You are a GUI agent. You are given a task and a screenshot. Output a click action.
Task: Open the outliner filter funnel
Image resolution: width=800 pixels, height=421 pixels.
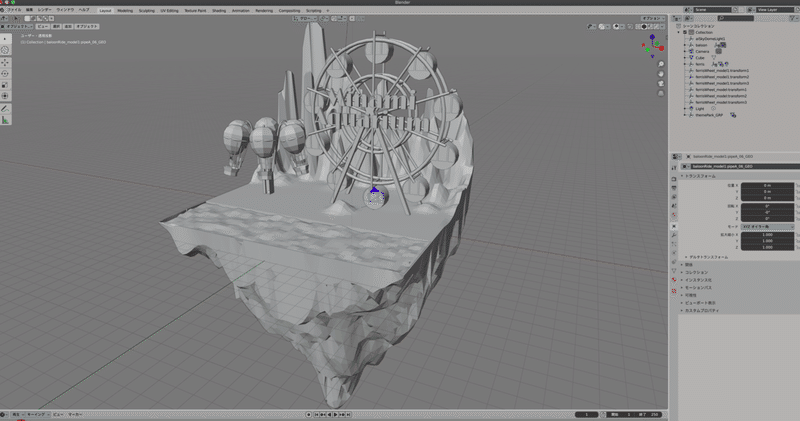pyautogui.click(x=792, y=18)
